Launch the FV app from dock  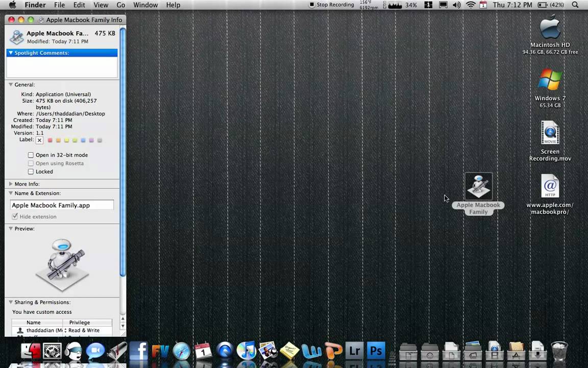point(160,352)
